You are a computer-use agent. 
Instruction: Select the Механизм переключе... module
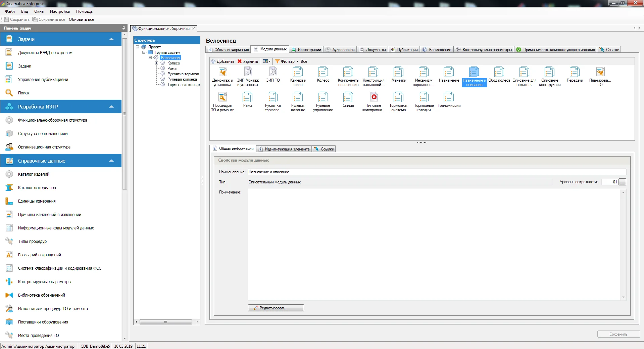pos(424,77)
